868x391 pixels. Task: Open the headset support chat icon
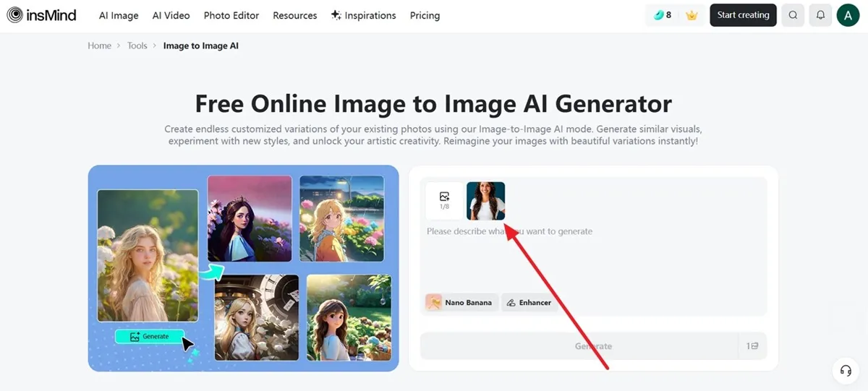pyautogui.click(x=845, y=370)
